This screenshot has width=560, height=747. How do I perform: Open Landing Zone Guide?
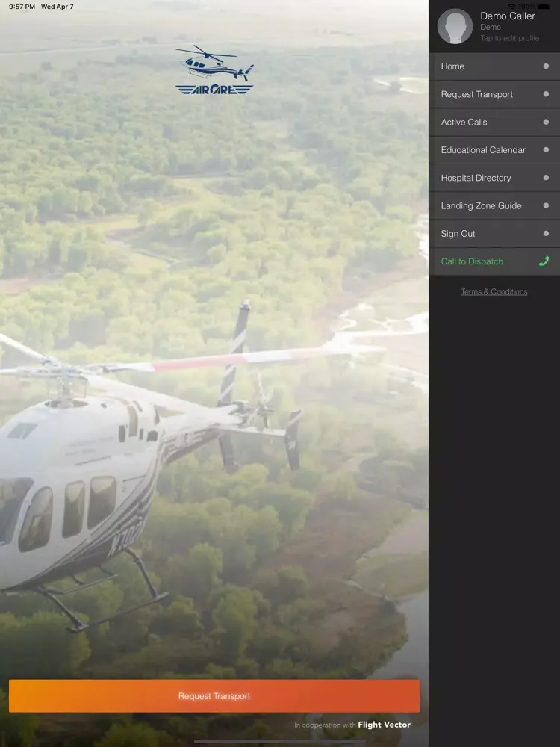point(494,206)
